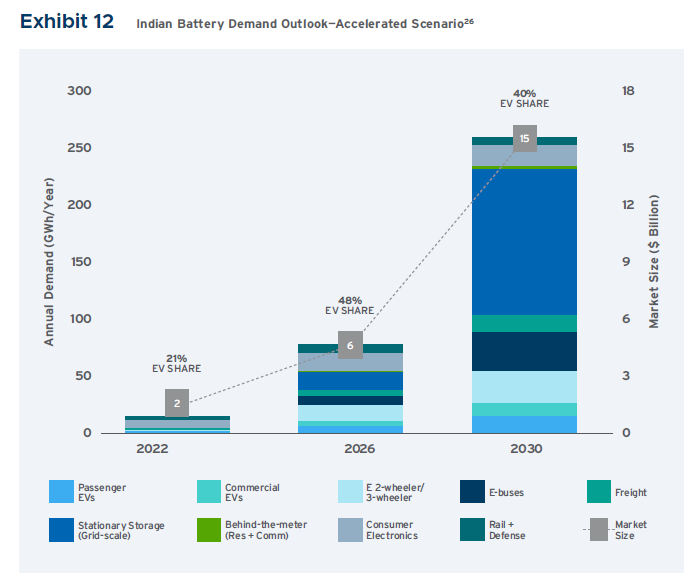Click the Stationary Storage legend swatch
The width and height of the screenshot is (690, 578).
click(62, 529)
